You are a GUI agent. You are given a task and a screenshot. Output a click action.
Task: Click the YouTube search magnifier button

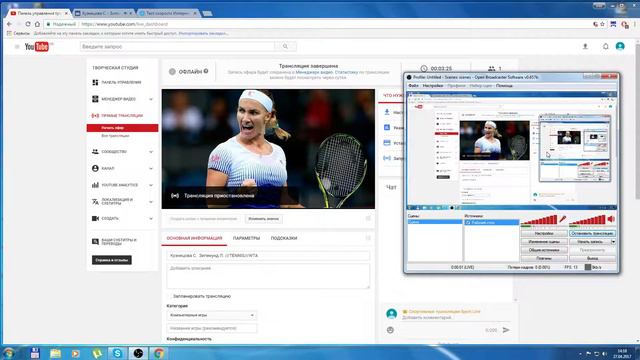point(285,47)
